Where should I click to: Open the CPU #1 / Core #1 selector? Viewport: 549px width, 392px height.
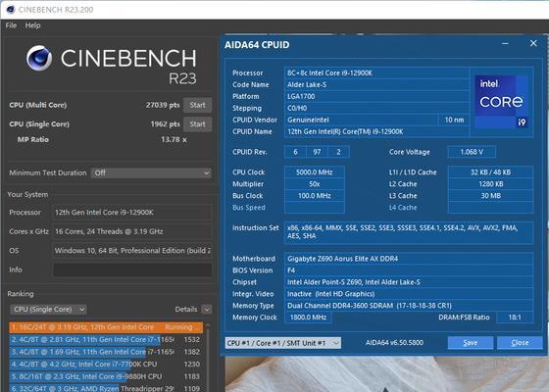tap(283, 343)
